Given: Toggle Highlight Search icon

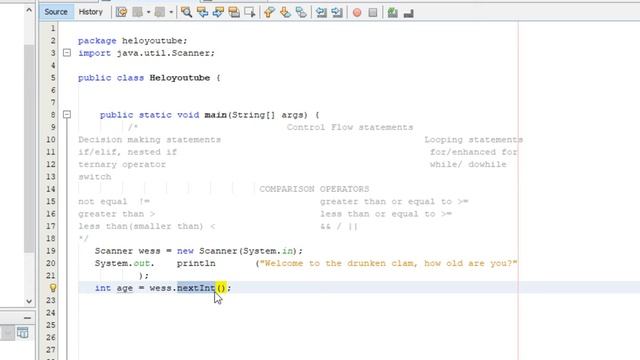Looking at the screenshot, I should tap(234, 13).
